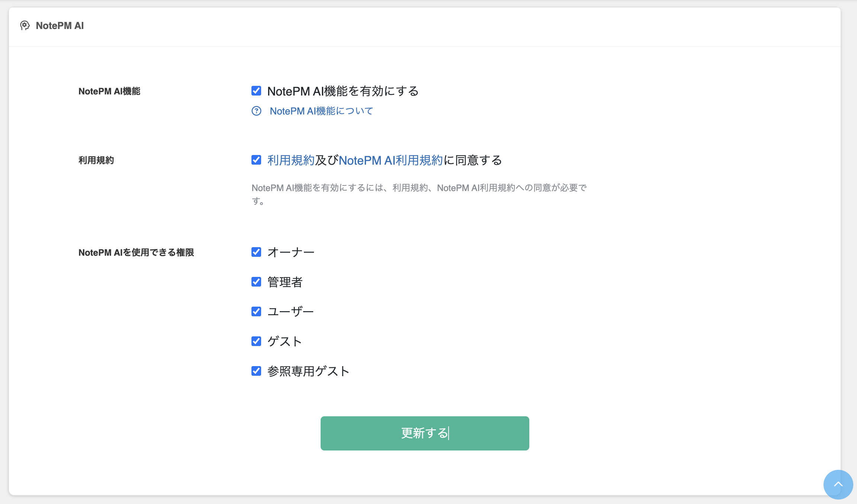This screenshot has height=504, width=857.
Task: Click the 参照専用ゲスト label text
Action: pyautogui.click(x=308, y=371)
